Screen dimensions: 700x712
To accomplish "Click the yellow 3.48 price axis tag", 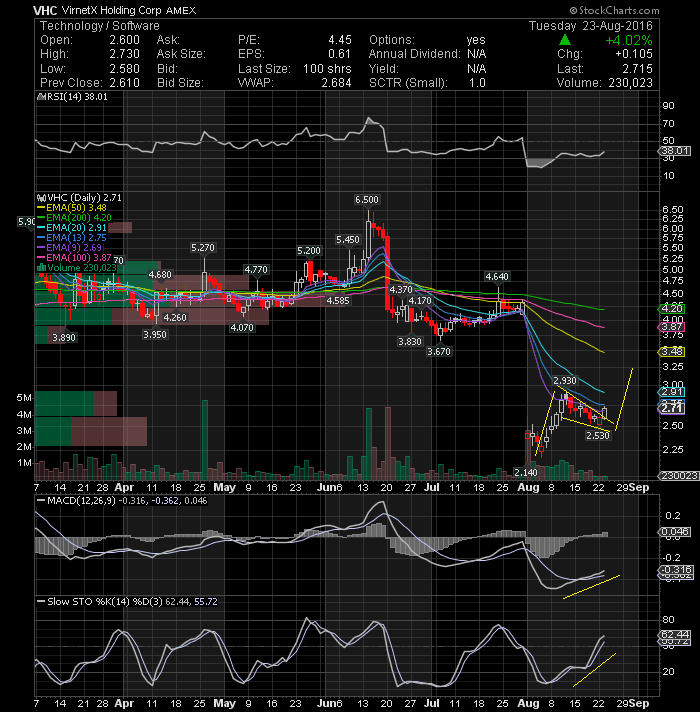I will pyautogui.click(x=672, y=352).
